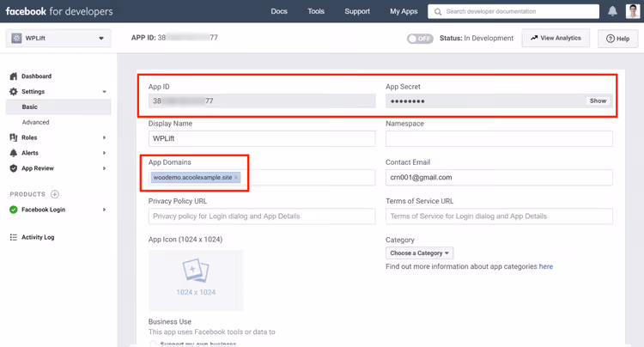Click into the developer documentation search field
Viewport: 644px width, 347px height.
click(x=513, y=11)
